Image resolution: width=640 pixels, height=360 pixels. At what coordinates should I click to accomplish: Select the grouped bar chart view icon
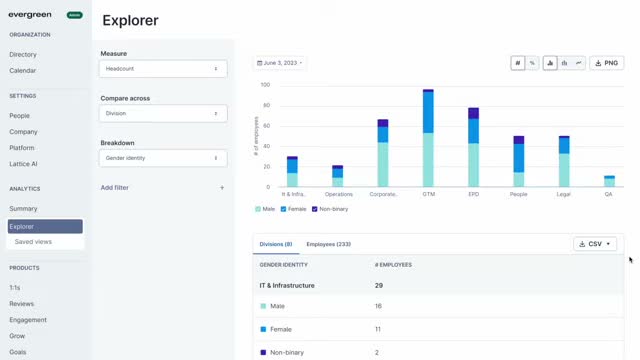point(564,63)
